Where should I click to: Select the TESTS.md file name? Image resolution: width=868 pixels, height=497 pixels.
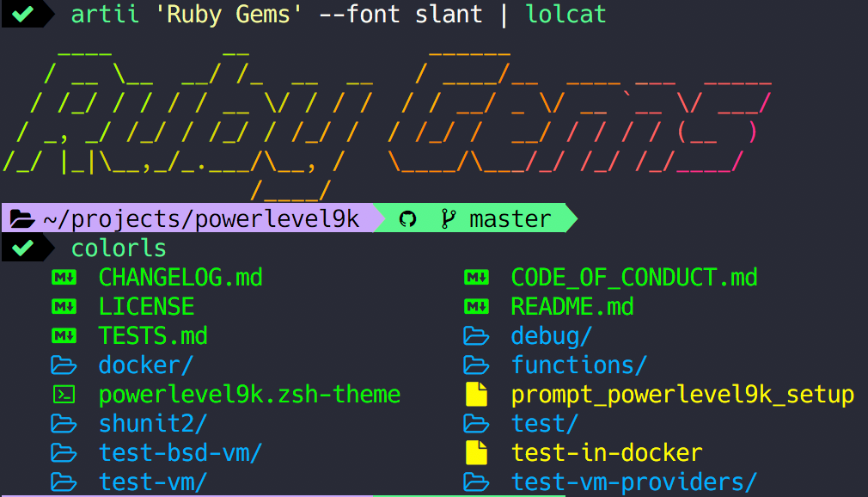(153, 336)
